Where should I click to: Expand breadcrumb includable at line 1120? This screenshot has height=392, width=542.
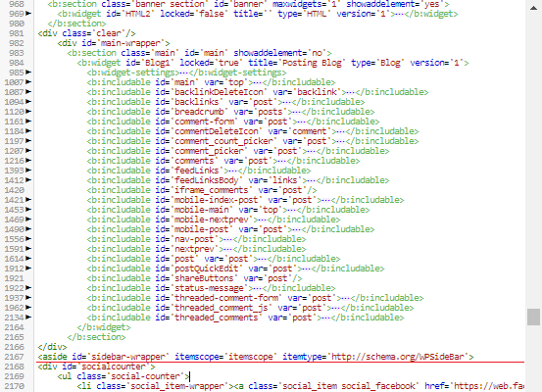coord(28,112)
